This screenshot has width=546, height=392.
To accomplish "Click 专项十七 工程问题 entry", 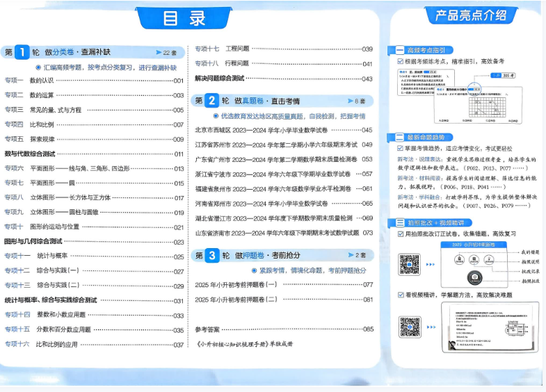I will pyautogui.click(x=284, y=49).
